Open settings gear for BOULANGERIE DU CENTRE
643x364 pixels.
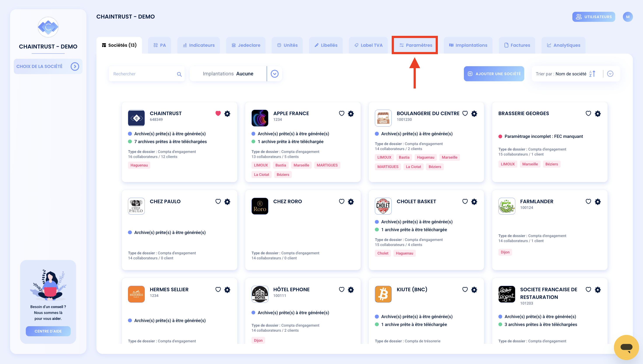point(474,113)
